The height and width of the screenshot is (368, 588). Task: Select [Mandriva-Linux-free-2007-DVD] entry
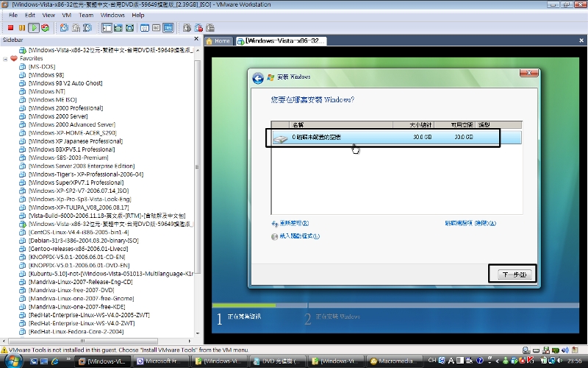[71, 290]
